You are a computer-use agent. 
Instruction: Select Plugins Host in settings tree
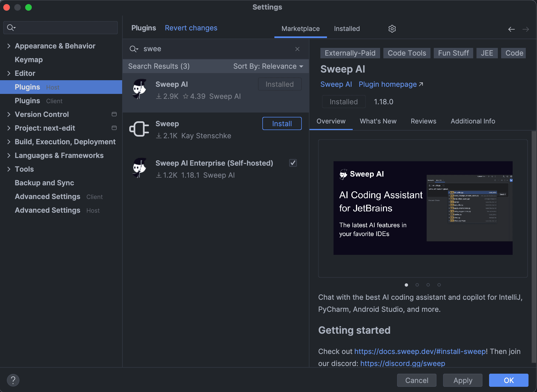pos(61,87)
